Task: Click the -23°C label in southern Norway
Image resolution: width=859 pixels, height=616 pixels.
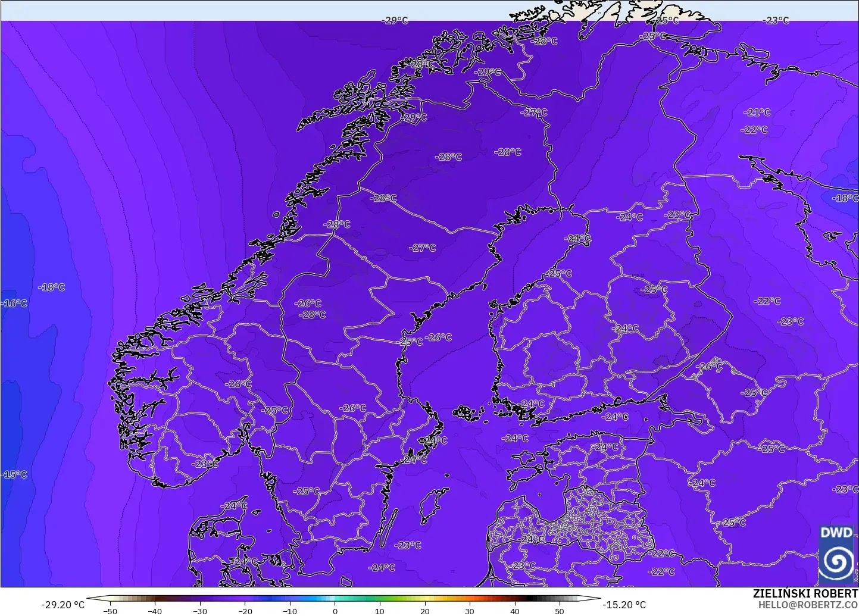Action: click(x=205, y=464)
